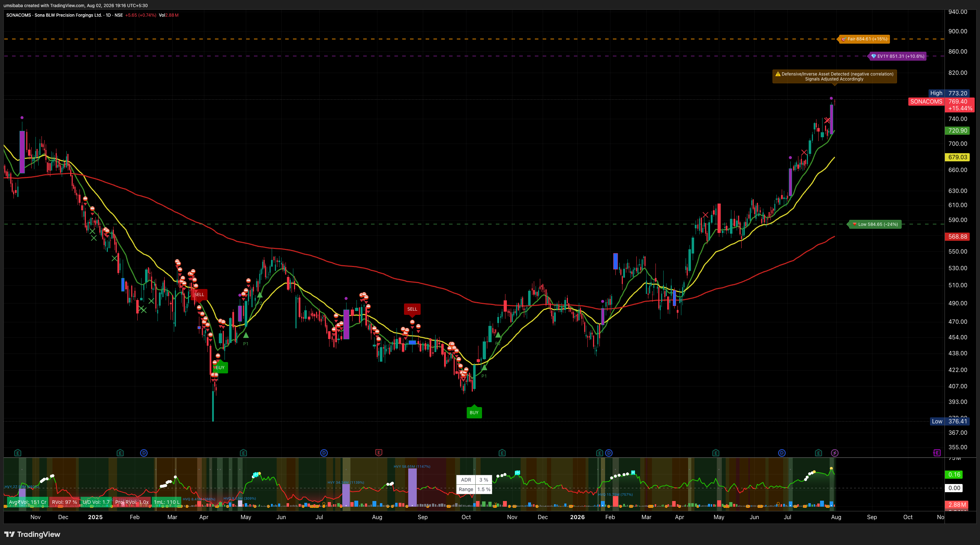
Task: Click the HVQ 15.75M (757%) volume label
Action: (x=615, y=494)
